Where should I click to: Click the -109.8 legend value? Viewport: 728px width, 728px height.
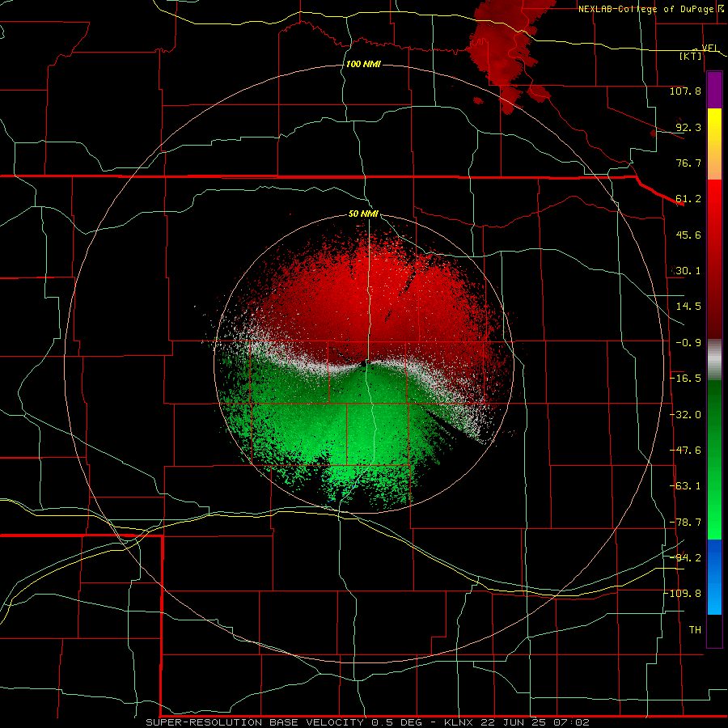(684, 594)
